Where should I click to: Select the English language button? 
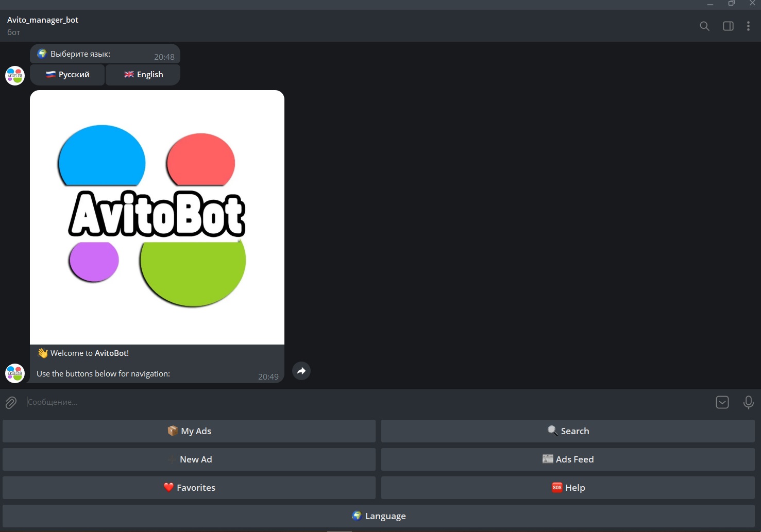(143, 75)
